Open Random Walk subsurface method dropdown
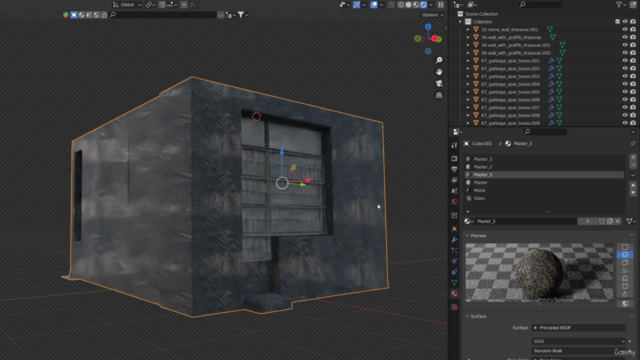 coord(578,351)
